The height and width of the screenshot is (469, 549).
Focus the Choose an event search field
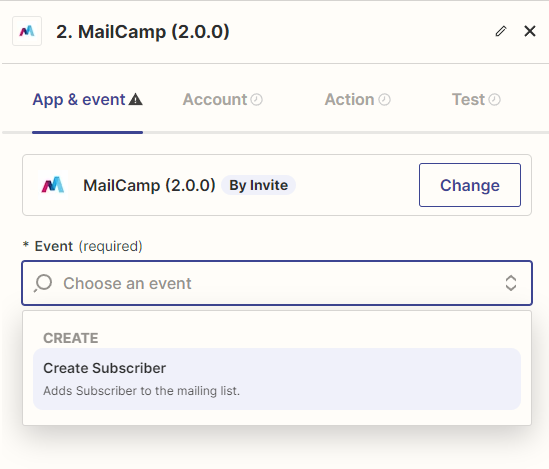click(277, 283)
